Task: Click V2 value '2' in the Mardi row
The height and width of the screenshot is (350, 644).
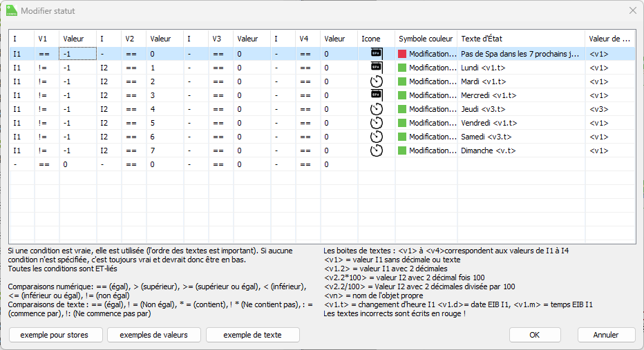Action: [x=153, y=81]
